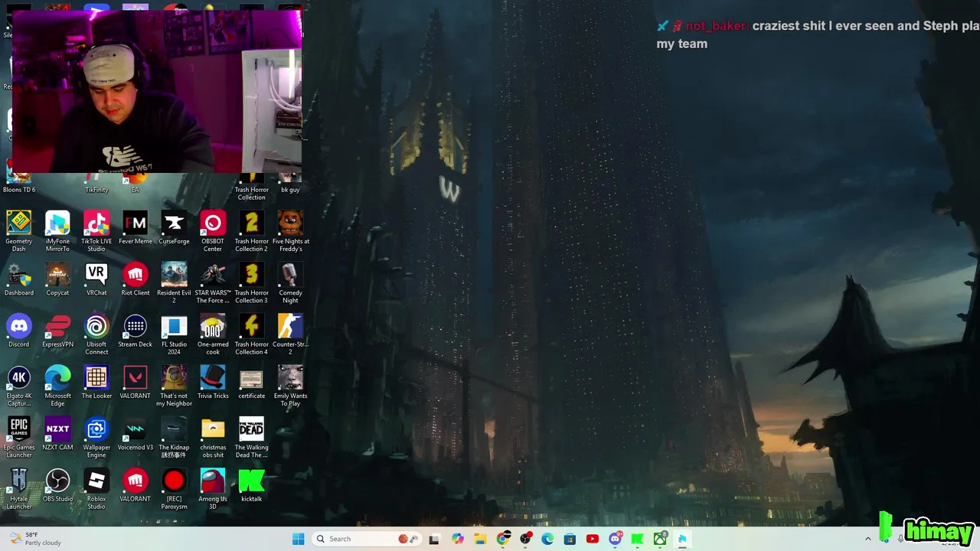This screenshot has height=551, width=980.
Task: Select the Elgato 4K Capture shortcut
Action: point(19,385)
